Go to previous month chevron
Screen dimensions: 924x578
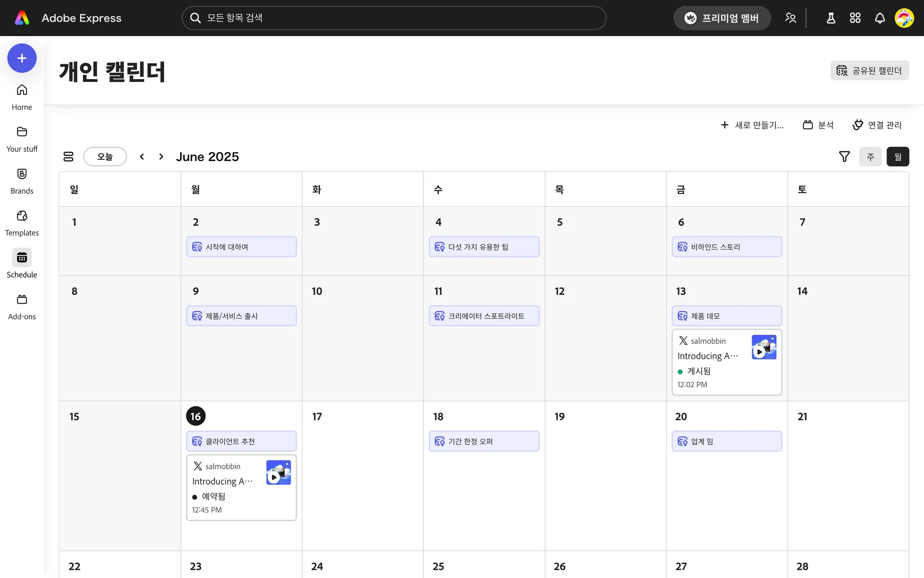coord(142,157)
